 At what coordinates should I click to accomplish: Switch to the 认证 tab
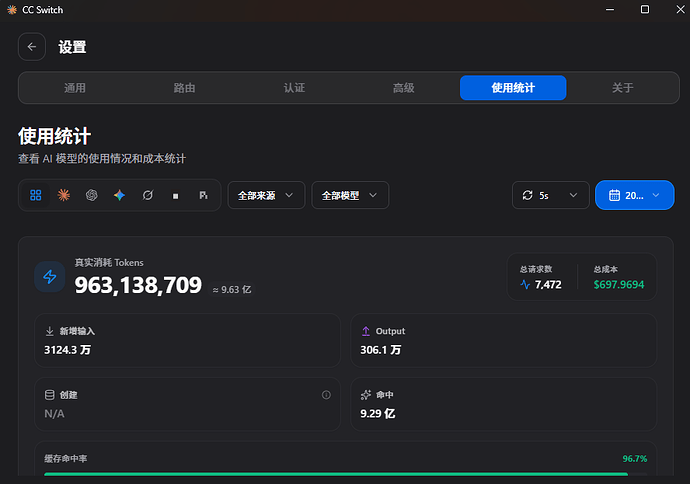294,88
